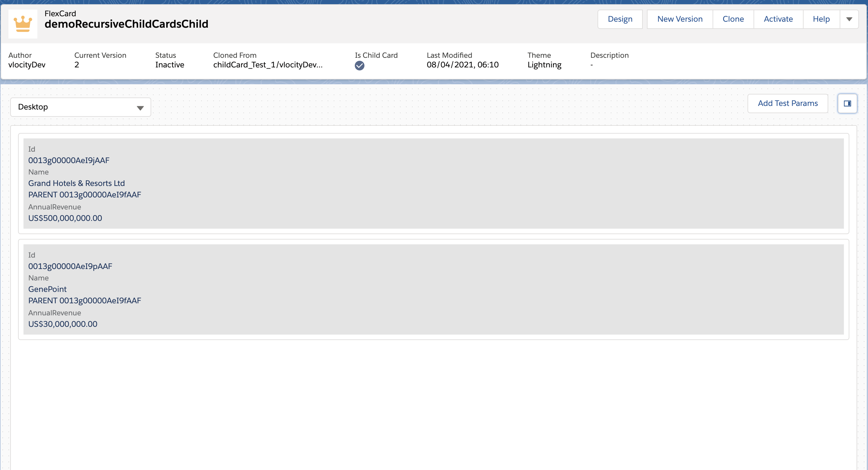
Task: Click the Current Version value 2
Action: click(x=77, y=65)
